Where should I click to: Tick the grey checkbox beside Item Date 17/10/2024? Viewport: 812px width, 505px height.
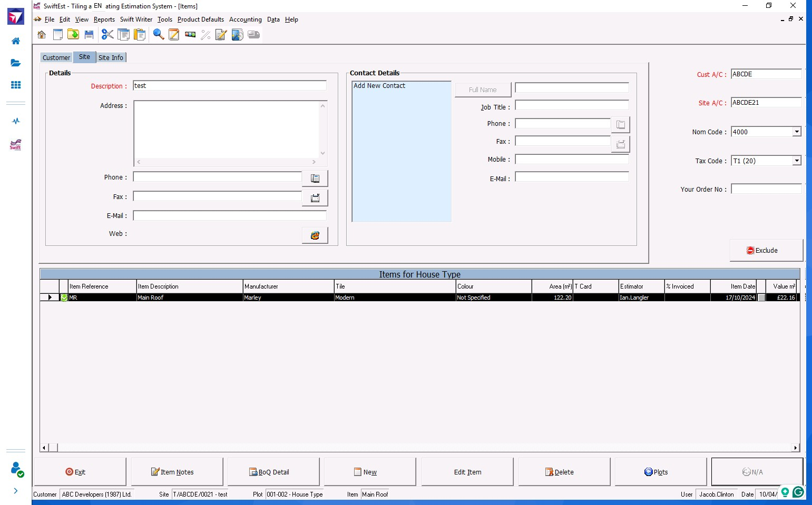coord(761,298)
